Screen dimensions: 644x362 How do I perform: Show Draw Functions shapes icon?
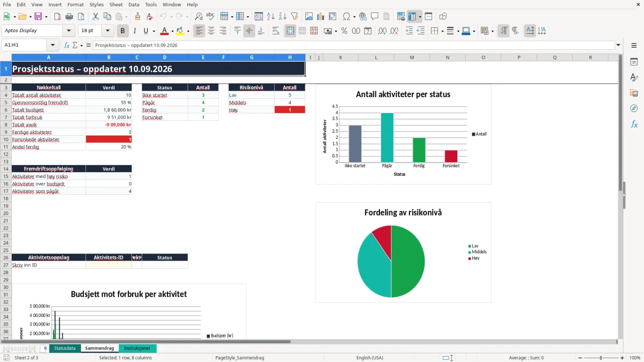click(x=443, y=17)
